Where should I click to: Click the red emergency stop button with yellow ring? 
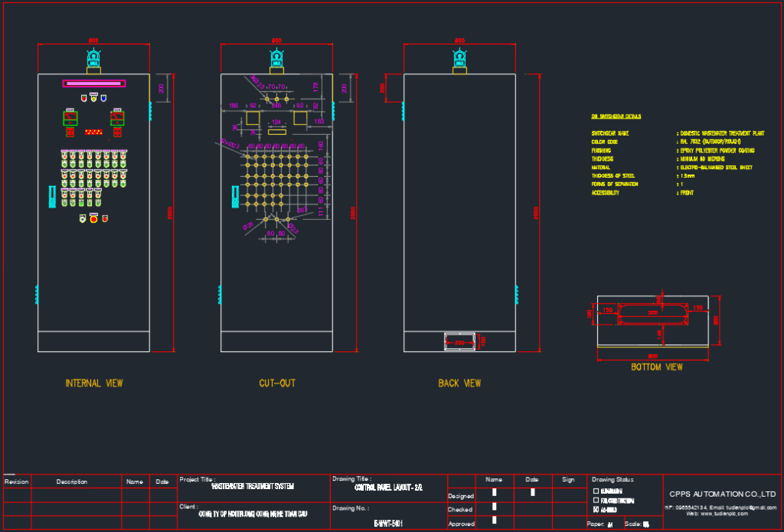pyautogui.click(x=94, y=219)
